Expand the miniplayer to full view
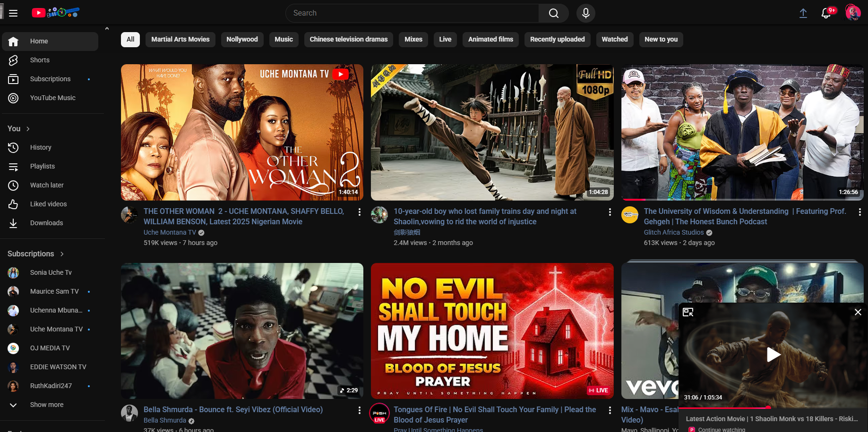The width and height of the screenshot is (868, 432). (x=688, y=312)
